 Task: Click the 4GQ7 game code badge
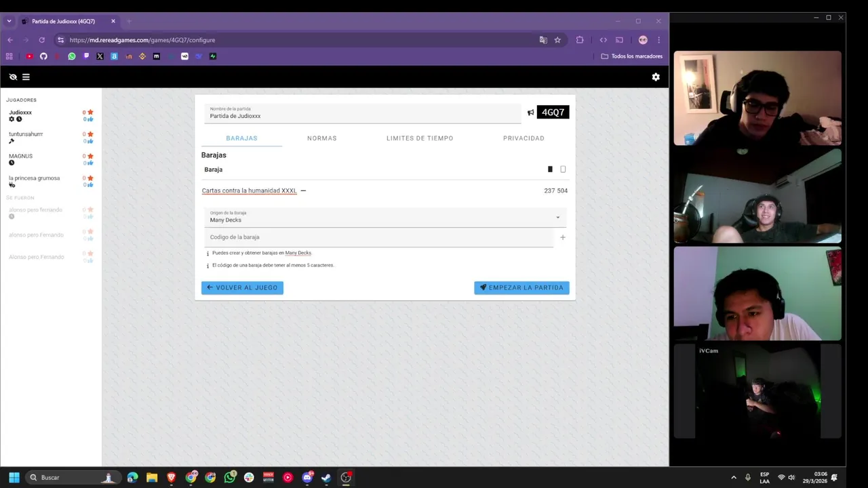[553, 113]
